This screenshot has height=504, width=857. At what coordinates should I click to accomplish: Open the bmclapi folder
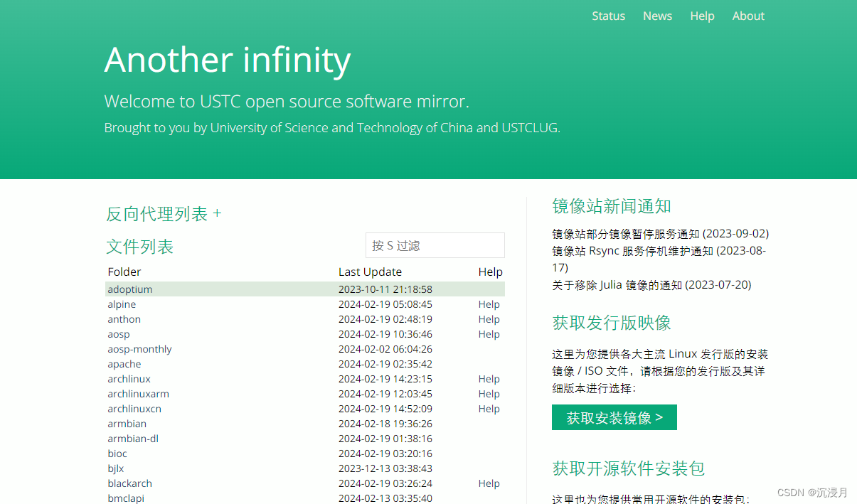[x=126, y=498]
